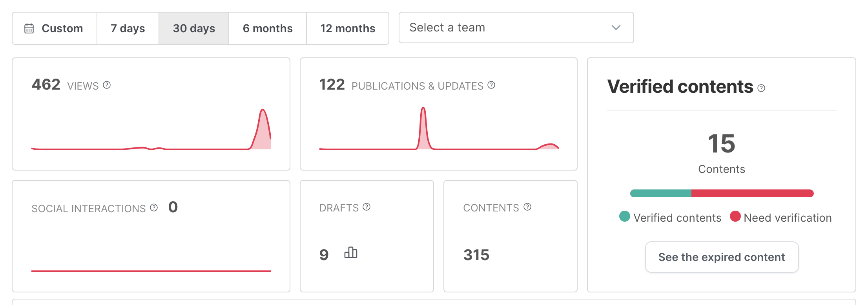This screenshot has width=868, height=305.
Task: Click the Verified contents legend label
Action: [x=677, y=218]
